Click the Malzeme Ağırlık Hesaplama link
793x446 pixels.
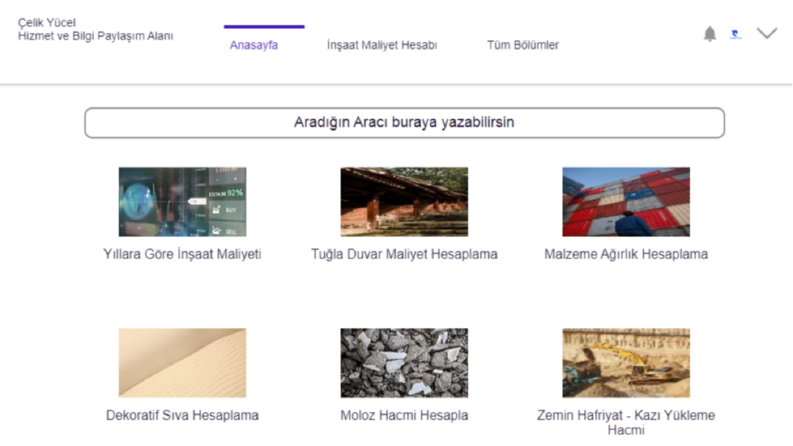click(x=626, y=254)
